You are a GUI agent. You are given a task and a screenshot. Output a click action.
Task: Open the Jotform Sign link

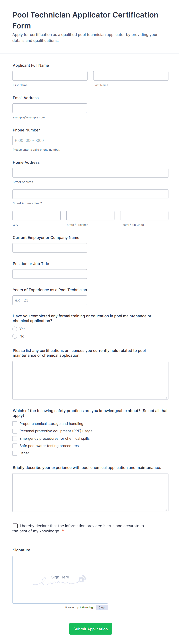click(87, 607)
